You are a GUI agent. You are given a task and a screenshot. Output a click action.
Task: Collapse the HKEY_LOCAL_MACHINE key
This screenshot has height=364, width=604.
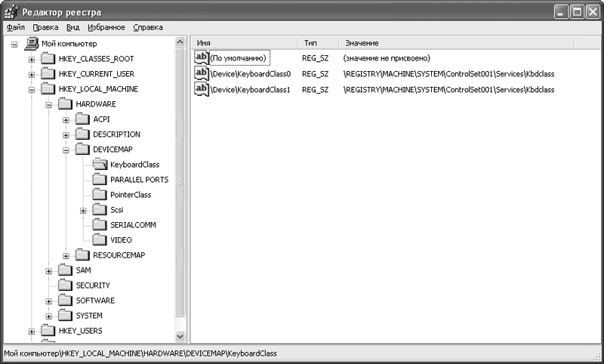click(x=32, y=90)
